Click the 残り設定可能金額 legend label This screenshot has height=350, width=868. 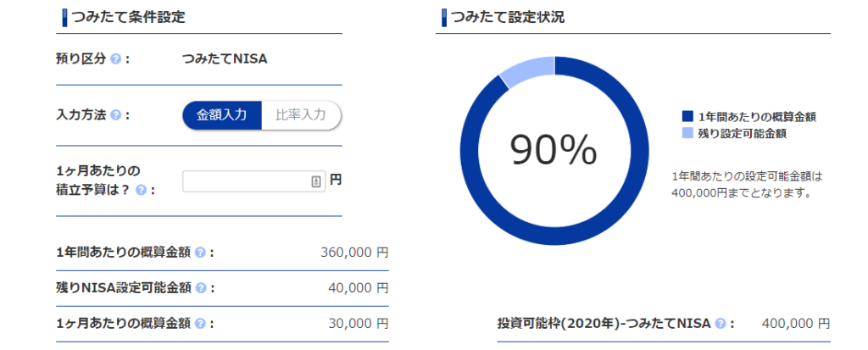click(x=742, y=133)
